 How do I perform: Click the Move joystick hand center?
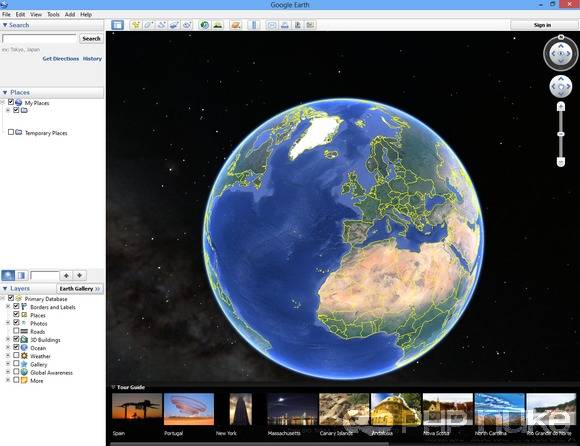pos(561,87)
